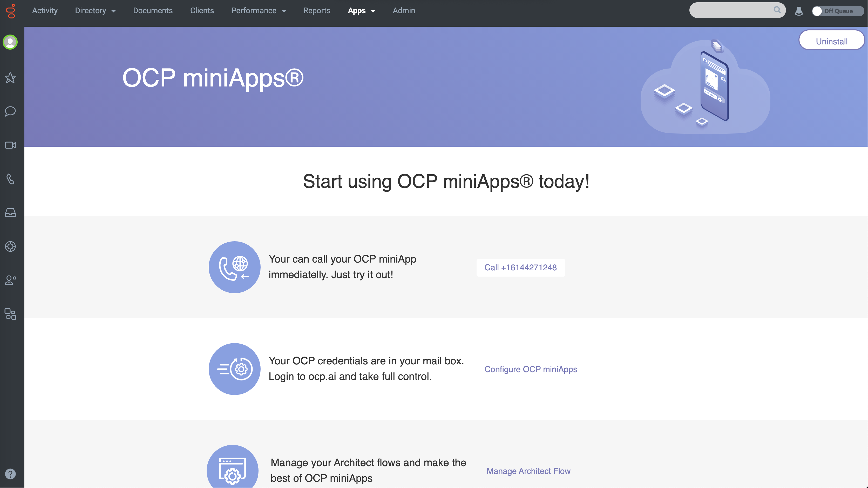Open the Calls phone icon
This screenshot has height=488, width=868.
(10, 179)
